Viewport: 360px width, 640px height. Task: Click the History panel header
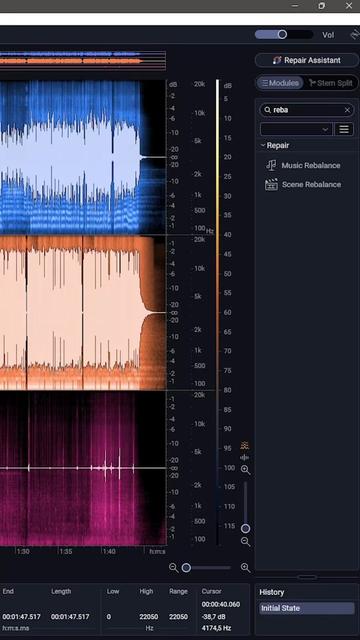click(x=272, y=592)
